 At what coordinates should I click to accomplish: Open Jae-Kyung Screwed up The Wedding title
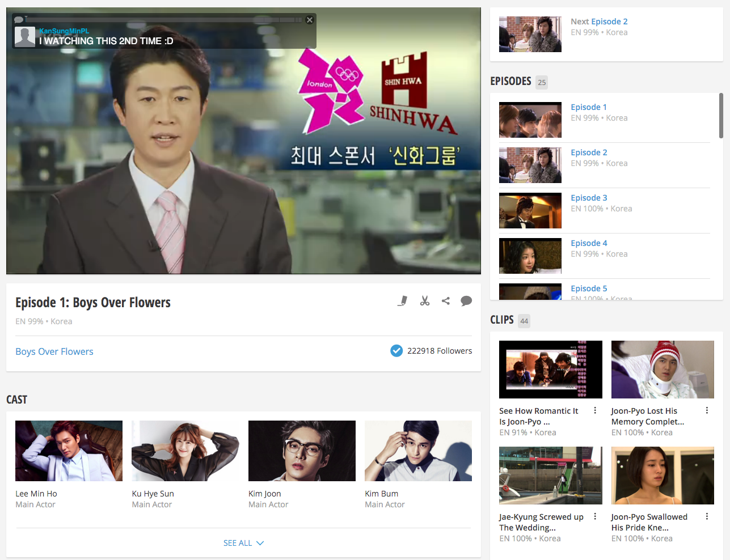pyautogui.click(x=541, y=522)
